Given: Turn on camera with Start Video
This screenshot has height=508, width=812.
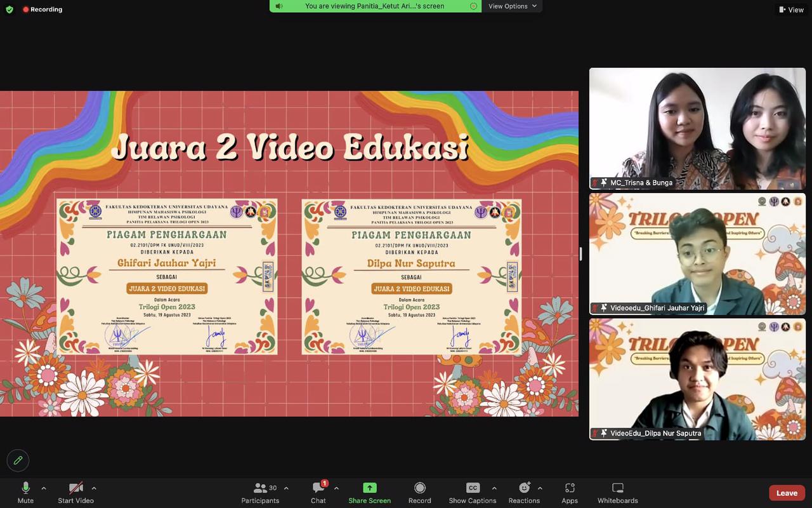Looking at the screenshot, I should click(76, 492).
